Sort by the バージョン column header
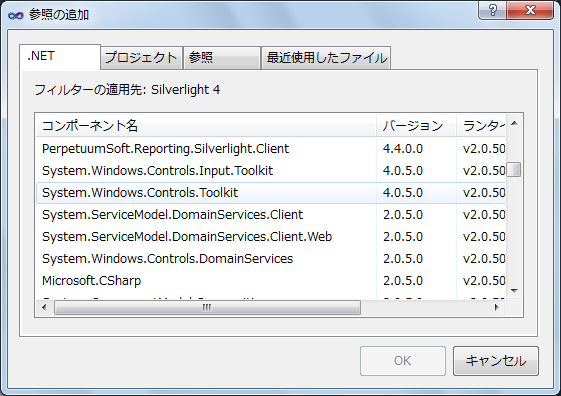561x396 pixels. [x=416, y=126]
